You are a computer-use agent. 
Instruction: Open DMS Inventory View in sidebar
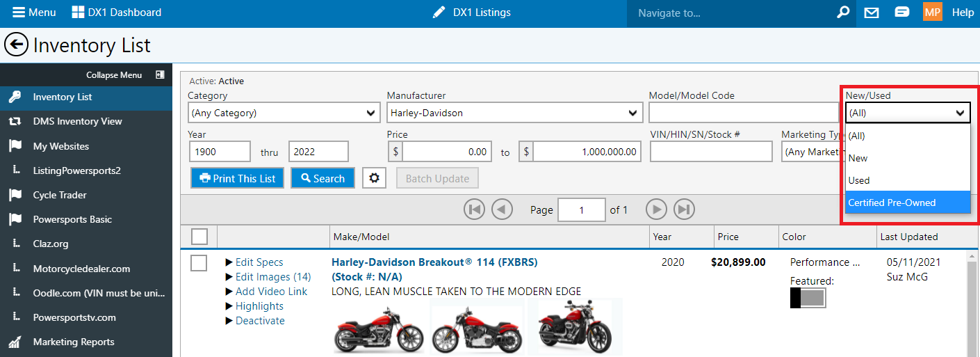pos(86,121)
